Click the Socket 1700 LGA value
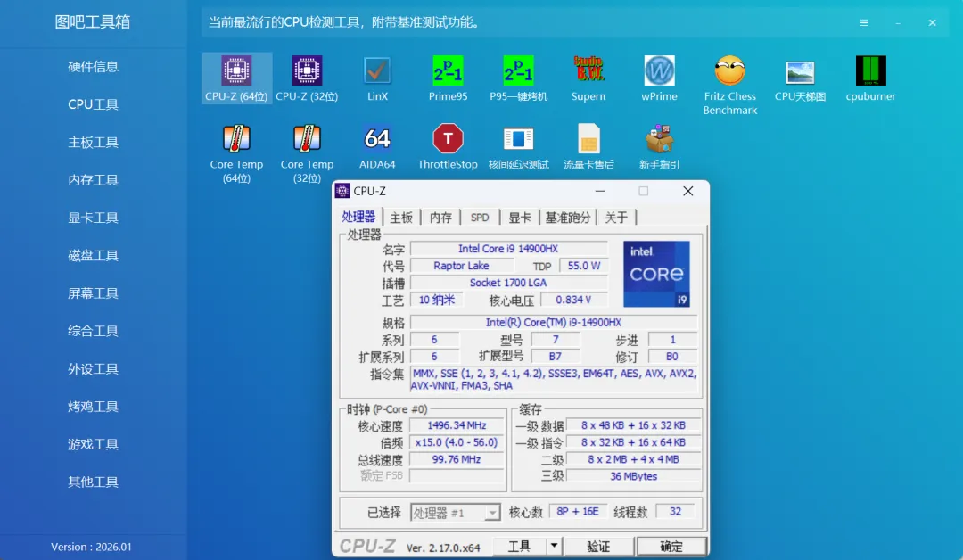 508,283
